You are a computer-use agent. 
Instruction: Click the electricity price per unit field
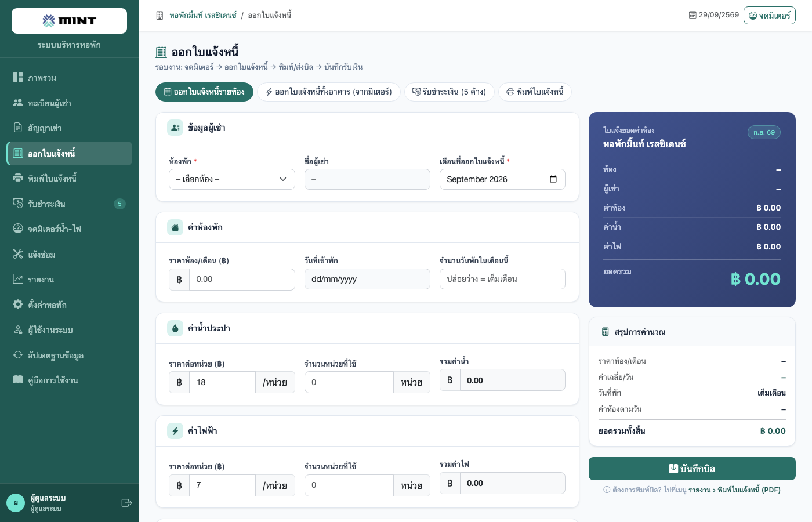(222, 485)
